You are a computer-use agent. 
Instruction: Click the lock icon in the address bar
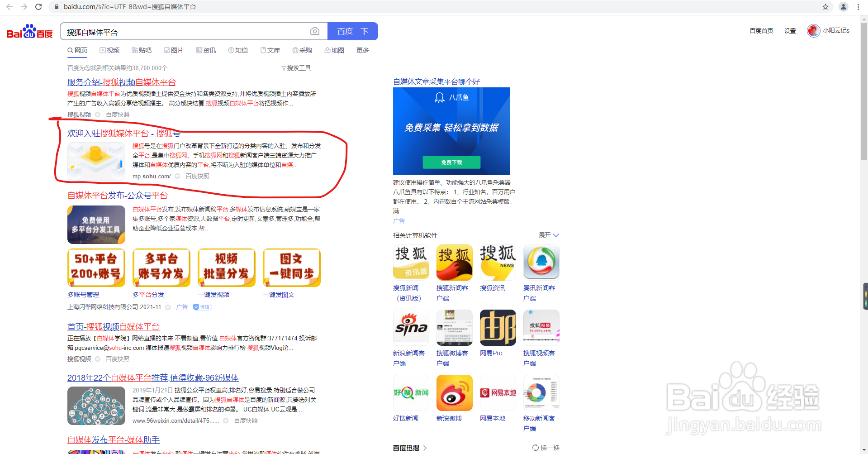click(57, 7)
